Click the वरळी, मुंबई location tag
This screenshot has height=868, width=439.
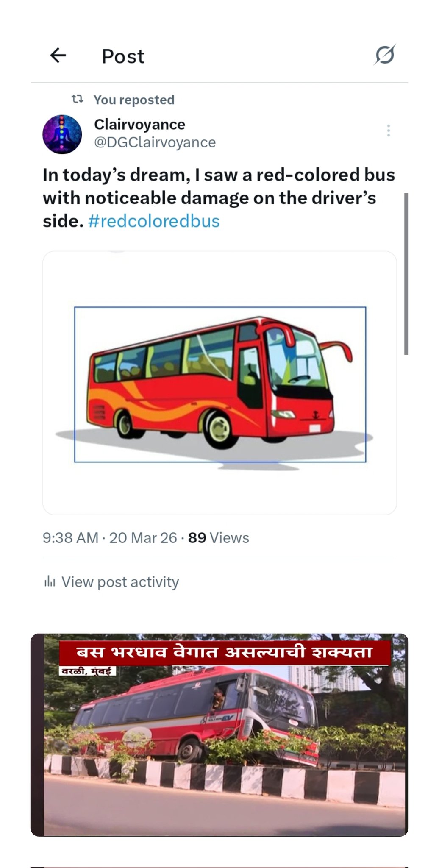(87, 671)
